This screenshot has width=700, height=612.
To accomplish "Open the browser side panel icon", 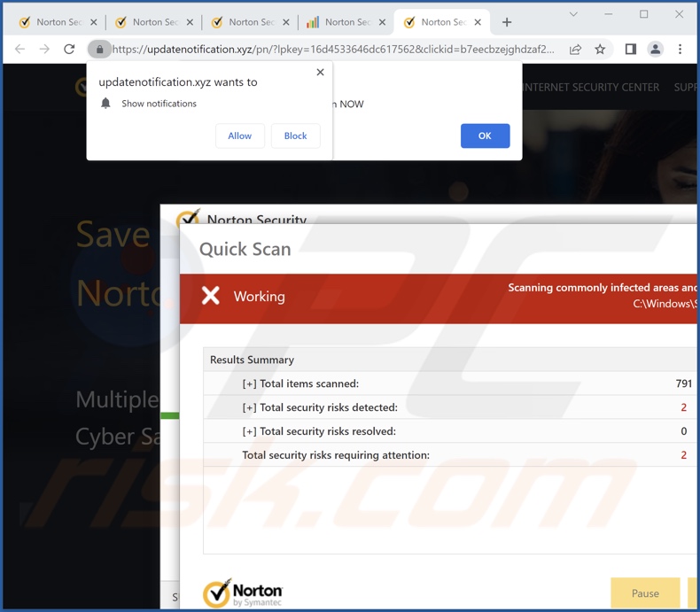I will point(630,49).
